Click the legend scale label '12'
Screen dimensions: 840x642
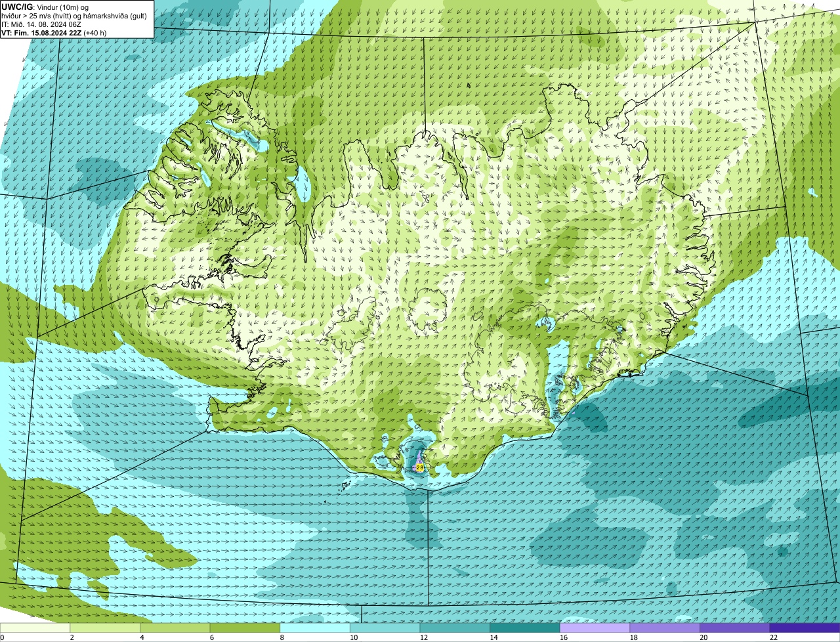click(x=424, y=637)
